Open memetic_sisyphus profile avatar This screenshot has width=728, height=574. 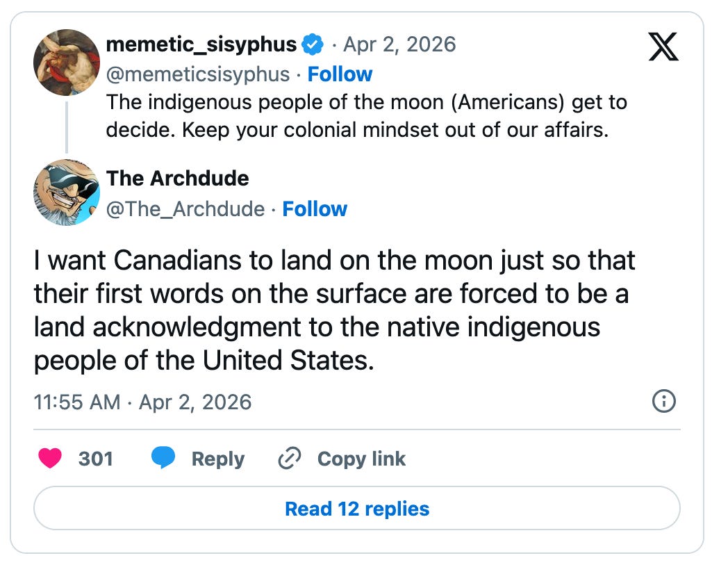(x=67, y=63)
